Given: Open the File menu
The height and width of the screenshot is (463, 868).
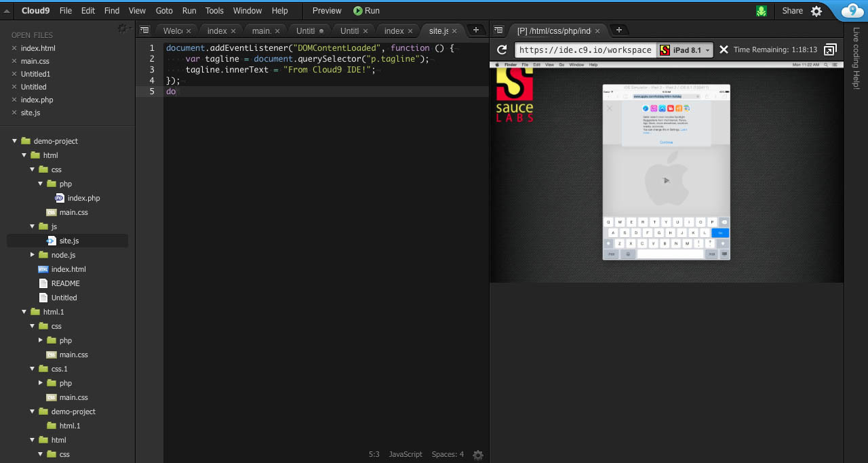Looking at the screenshot, I should [x=66, y=11].
